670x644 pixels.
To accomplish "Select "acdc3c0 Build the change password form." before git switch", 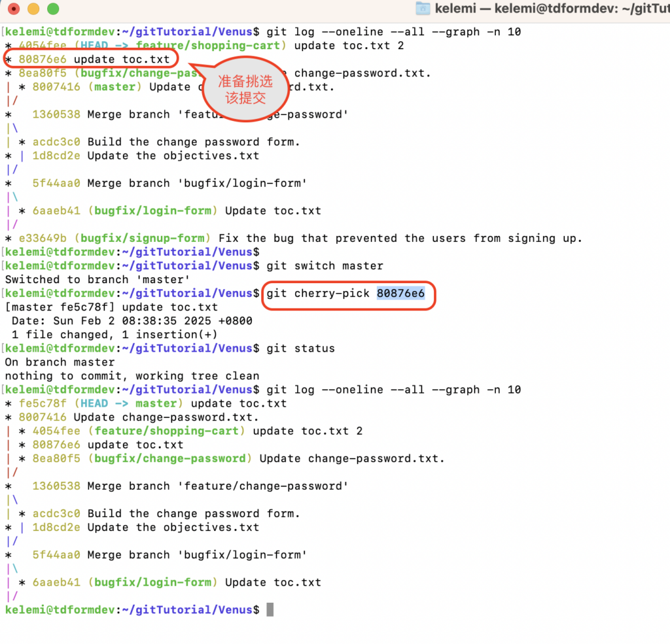I will click(x=166, y=142).
